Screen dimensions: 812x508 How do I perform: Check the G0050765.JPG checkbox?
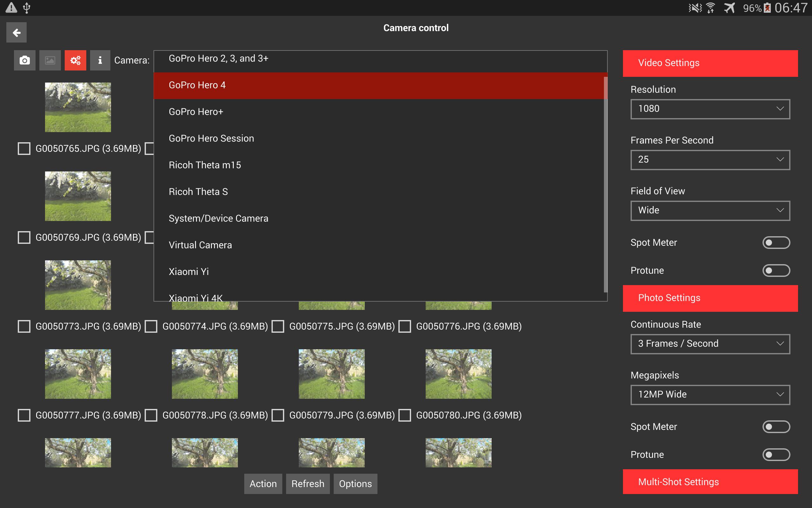pos(24,149)
